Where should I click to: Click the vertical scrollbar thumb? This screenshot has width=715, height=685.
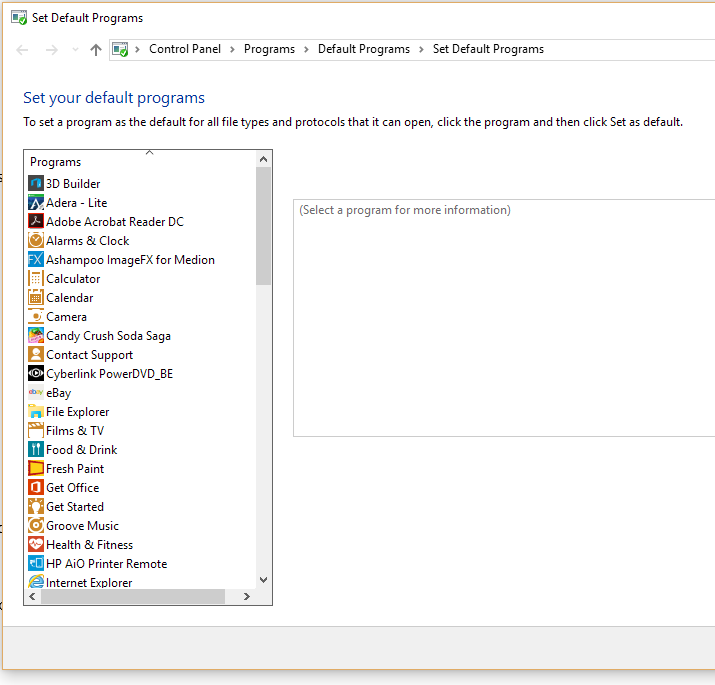click(263, 226)
